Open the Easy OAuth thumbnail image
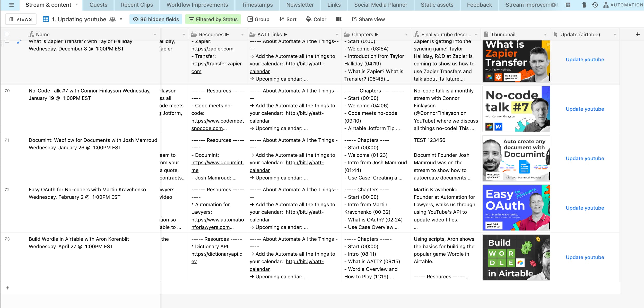Screen dimensions: 644x308 pyautogui.click(x=516, y=208)
